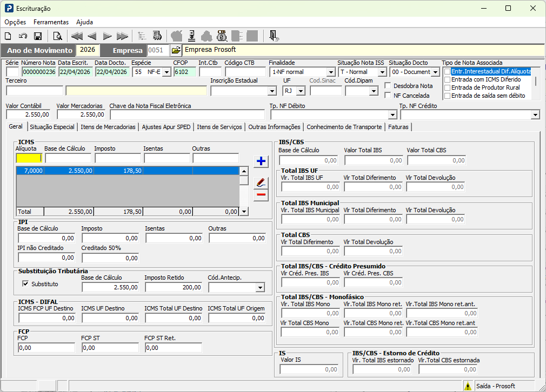Screen dimensions: 546x392
Task: Click the tree structure toolbar icon
Action: (142, 36)
